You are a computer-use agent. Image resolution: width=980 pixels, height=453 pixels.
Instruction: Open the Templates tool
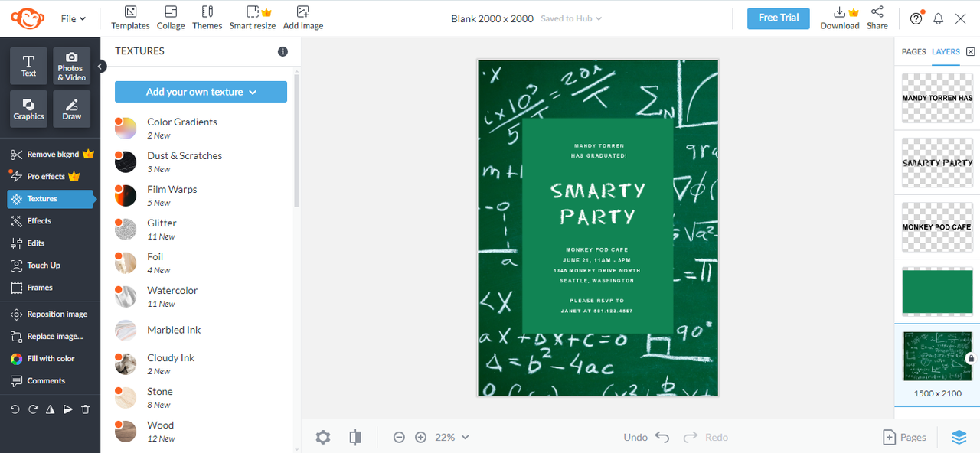pyautogui.click(x=130, y=18)
